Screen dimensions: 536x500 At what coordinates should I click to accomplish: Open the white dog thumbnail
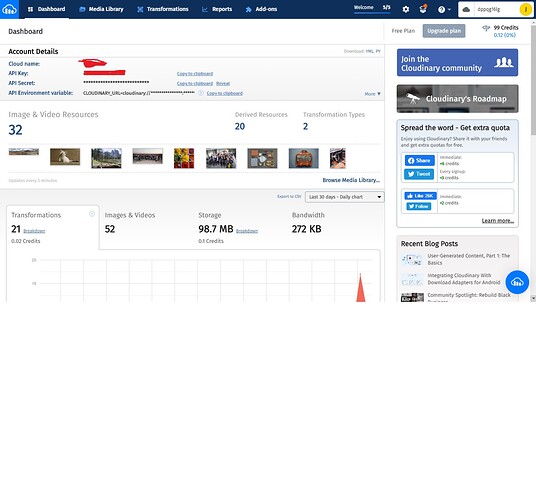click(x=65, y=157)
